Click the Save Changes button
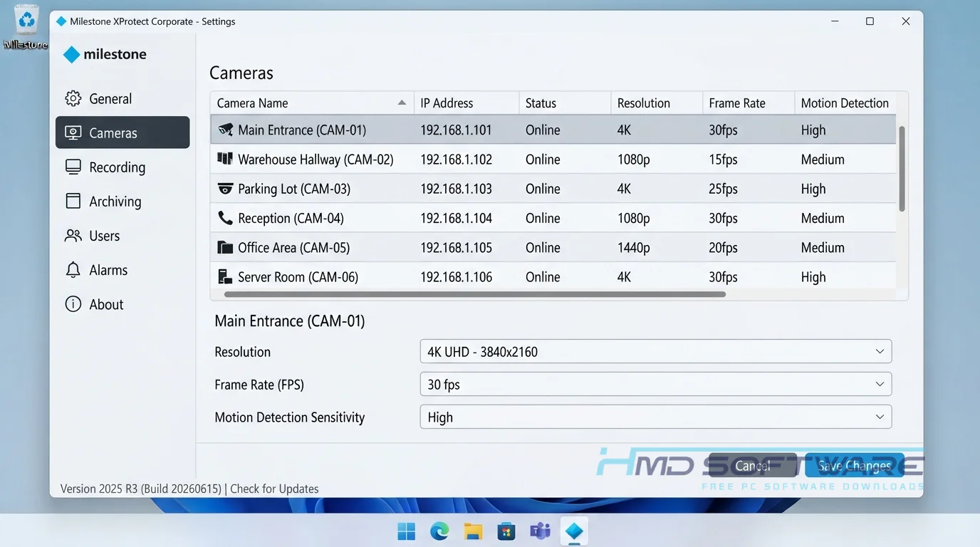The height and width of the screenshot is (547, 980). pos(855,466)
